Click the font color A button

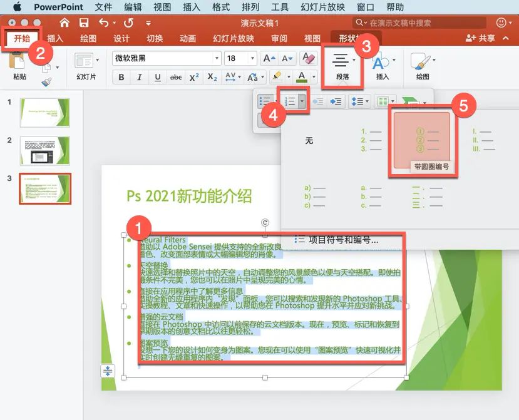coord(302,77)
